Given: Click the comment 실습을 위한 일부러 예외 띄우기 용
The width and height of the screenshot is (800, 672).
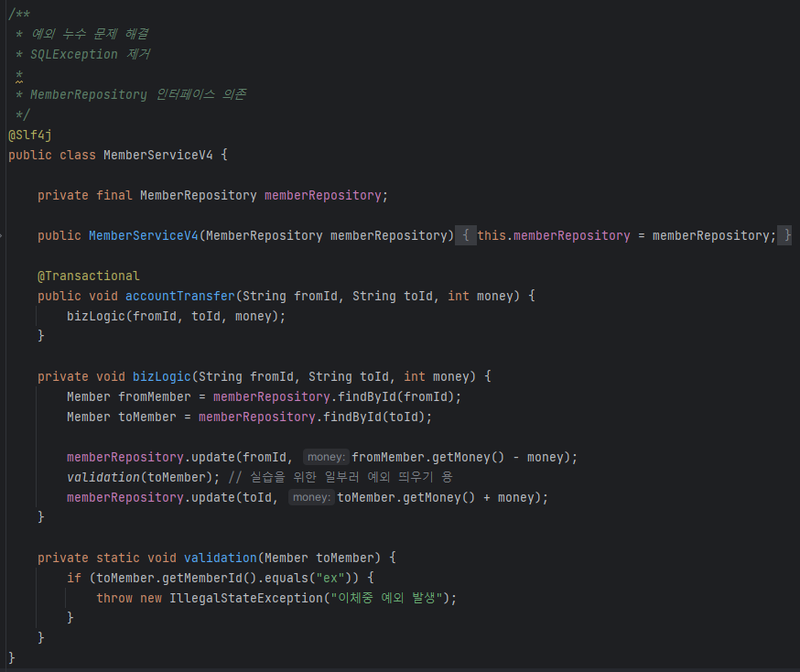Looking at the screenshot, I should [x=341, y=477].
